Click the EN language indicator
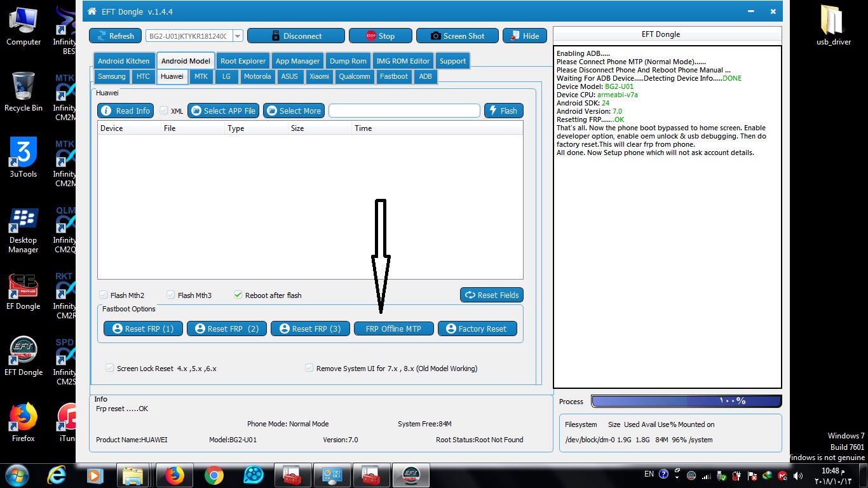Screen dimensions: 868x488 649,474
